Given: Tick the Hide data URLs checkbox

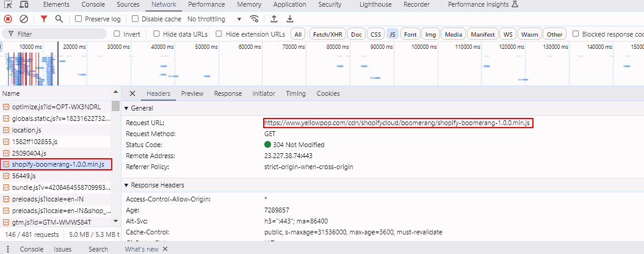Looking at the screenshot, I should [x=157, y=34].
